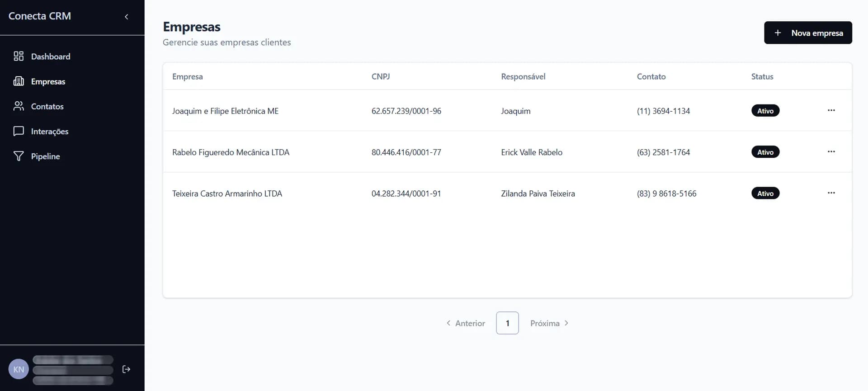Open actions menu for Rabelo Figueredo Mecânica
Image resolution: width=868 pixels, height=391 pixels.
[831, 151]
